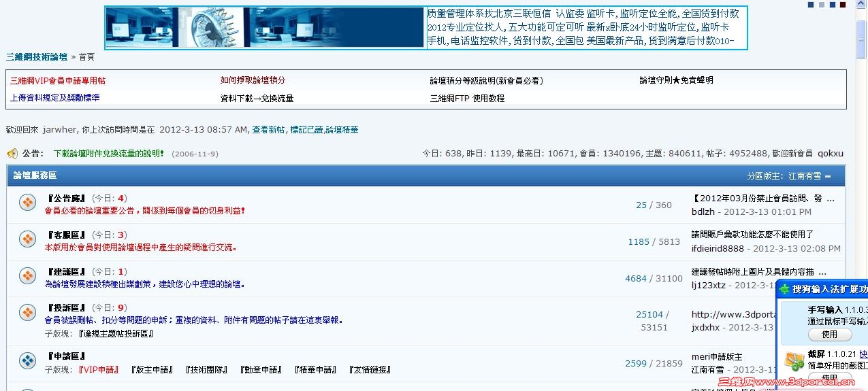Click 查看新帖 link
868x391 pixels.
pyautogui.click(x=268, y=129)
